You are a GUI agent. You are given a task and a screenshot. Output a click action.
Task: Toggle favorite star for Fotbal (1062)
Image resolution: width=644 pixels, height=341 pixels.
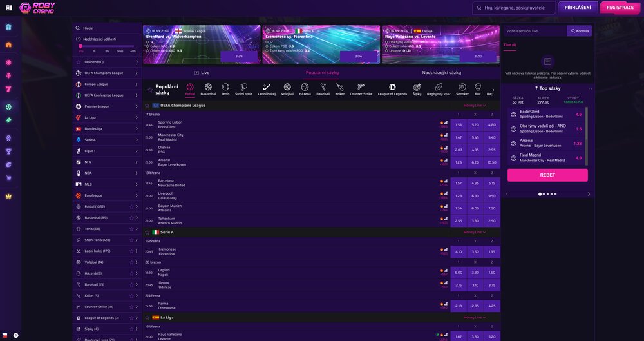point(131,207)
